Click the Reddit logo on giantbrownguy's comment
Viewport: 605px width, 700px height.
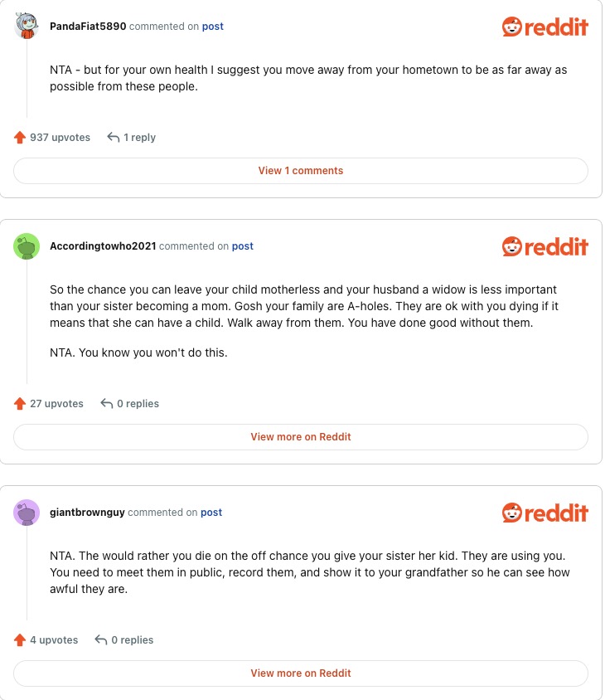click(544, 513)
